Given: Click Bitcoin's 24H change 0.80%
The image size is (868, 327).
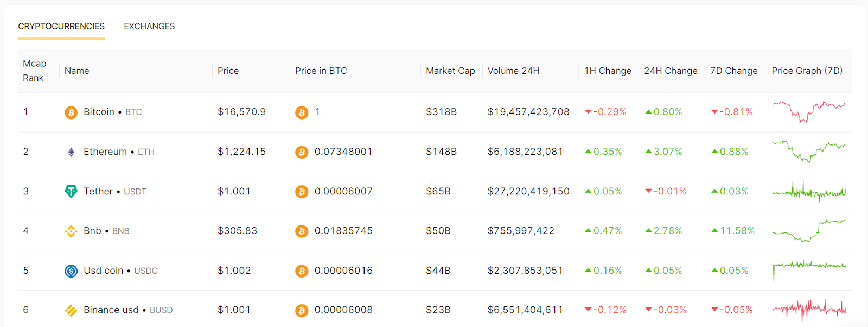Looking at the screenshot, I should 668,112.
